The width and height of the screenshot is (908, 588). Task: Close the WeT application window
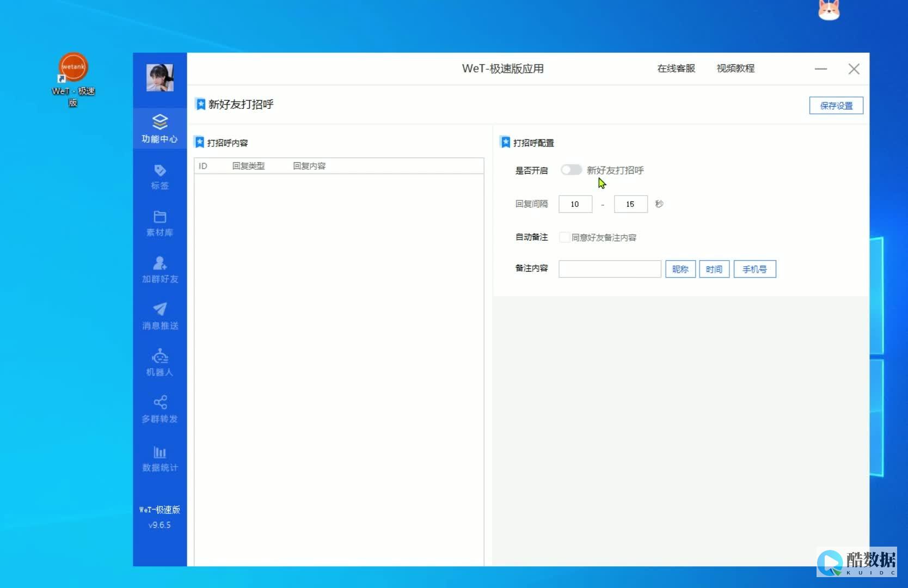(x=854, y=69)
